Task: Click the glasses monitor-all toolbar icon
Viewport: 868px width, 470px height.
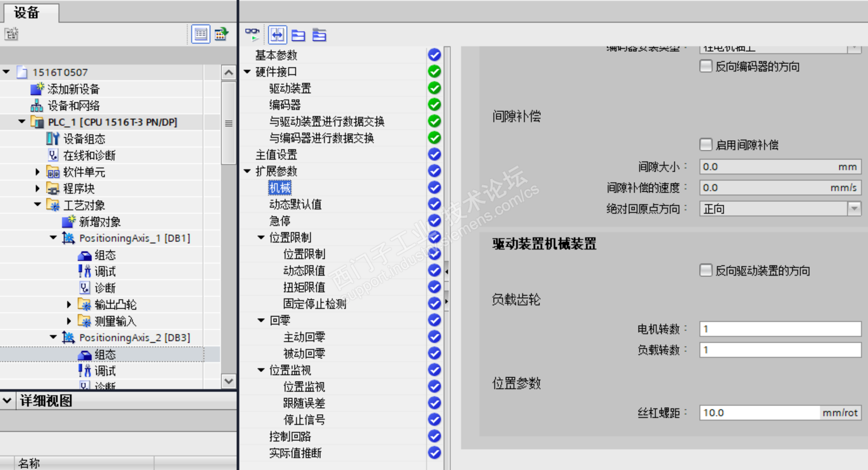Action: [252, 35]
